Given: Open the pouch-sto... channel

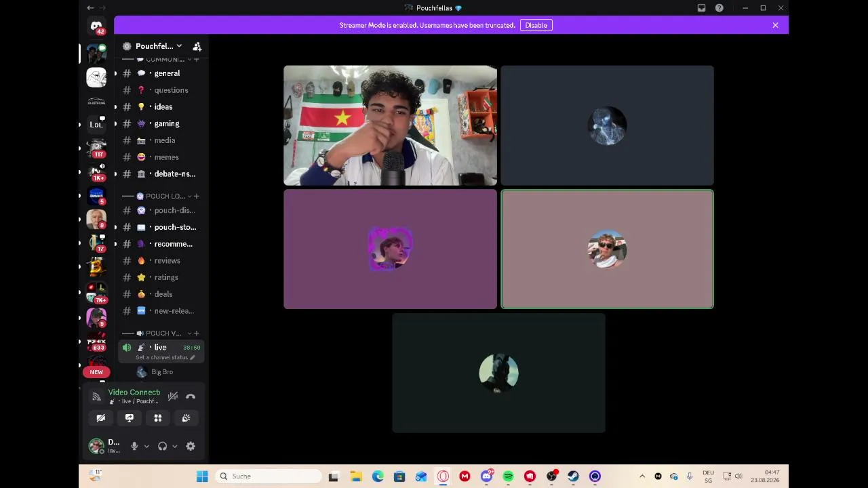Looking at the screenshot, I should click(x=160, y=227).
